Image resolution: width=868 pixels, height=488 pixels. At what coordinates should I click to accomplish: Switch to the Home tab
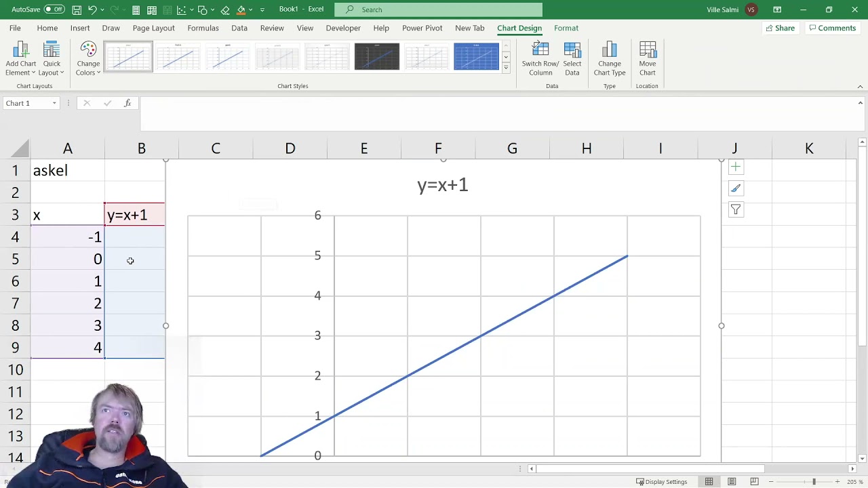[47, 28]
